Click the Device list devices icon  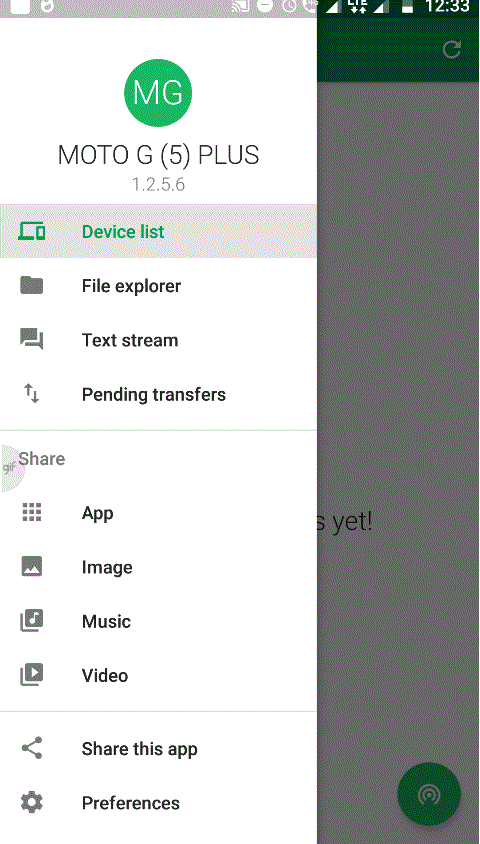click(32, 231)
